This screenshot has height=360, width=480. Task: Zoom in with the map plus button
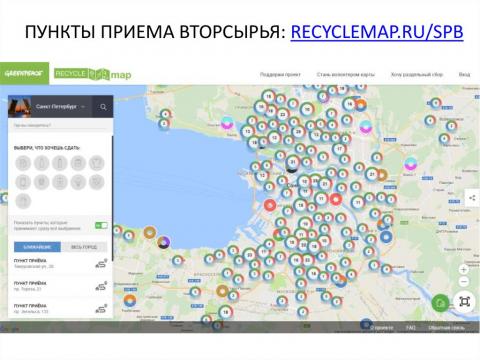[464, 269]
